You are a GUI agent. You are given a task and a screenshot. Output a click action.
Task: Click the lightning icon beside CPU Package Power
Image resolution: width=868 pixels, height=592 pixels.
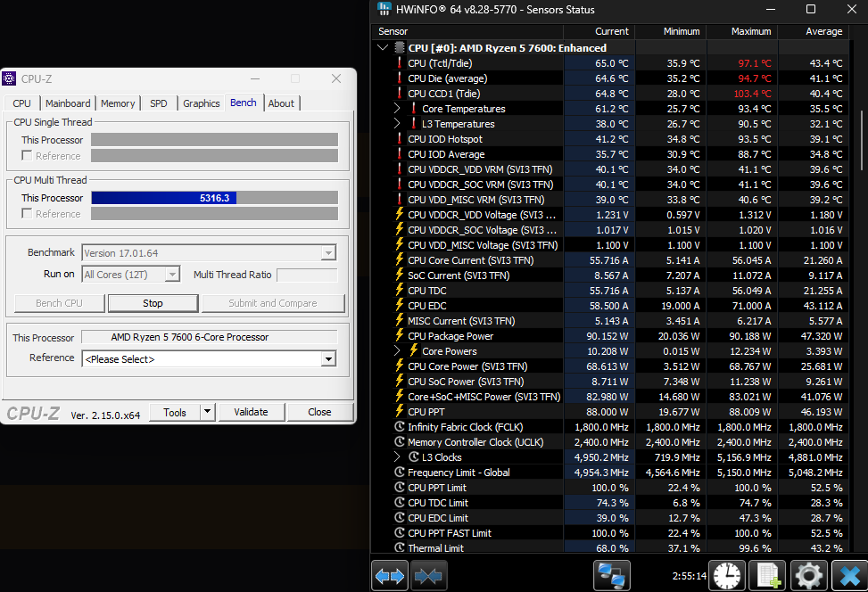click(x=400, y=336)
